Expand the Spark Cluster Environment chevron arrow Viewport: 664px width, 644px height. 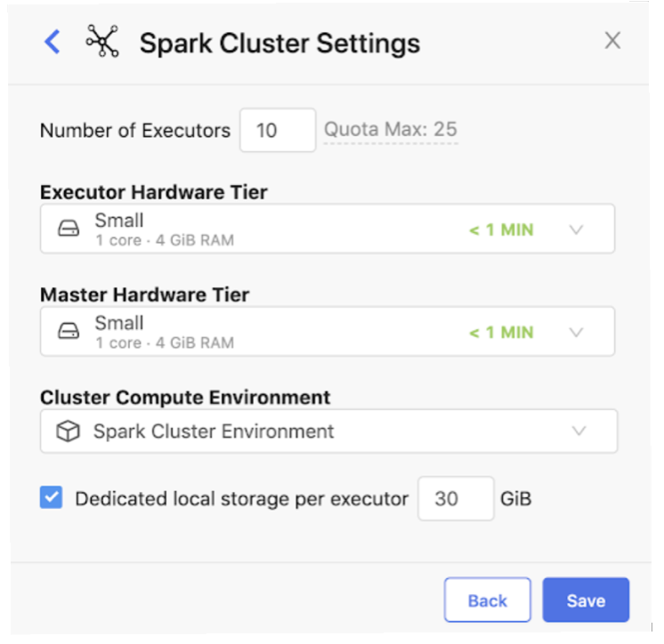pos(579,432)
